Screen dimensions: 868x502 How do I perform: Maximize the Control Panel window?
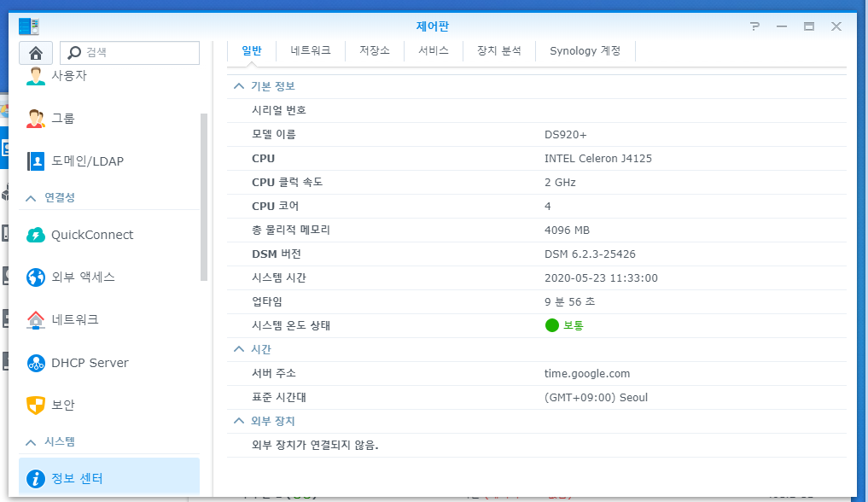[809, 26]
